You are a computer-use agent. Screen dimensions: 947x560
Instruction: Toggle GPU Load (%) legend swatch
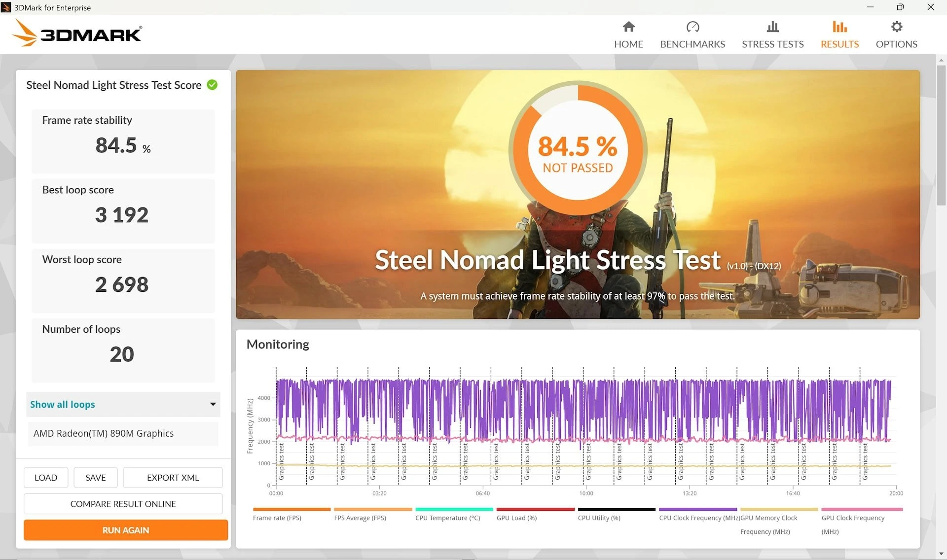(535, 509)
